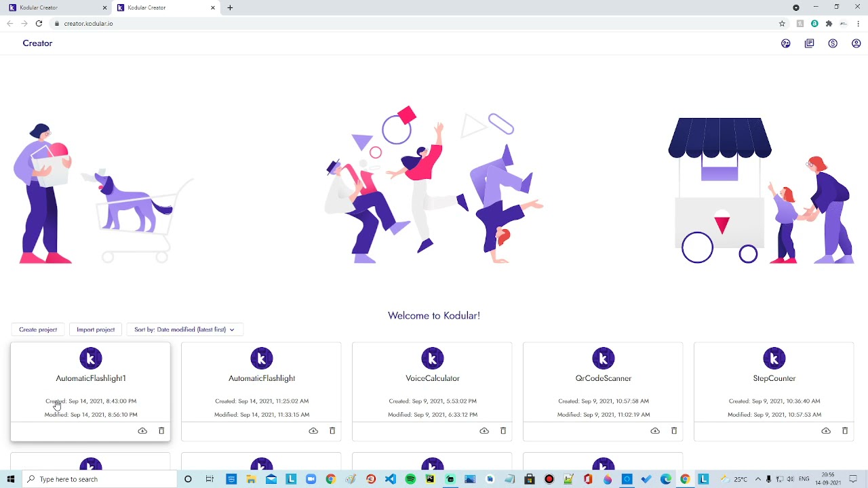868x488 pixels.
Task: Click 'Modified: Sep 14, 2021, 8:56:10 PM' text
Action: pos(91,415)
